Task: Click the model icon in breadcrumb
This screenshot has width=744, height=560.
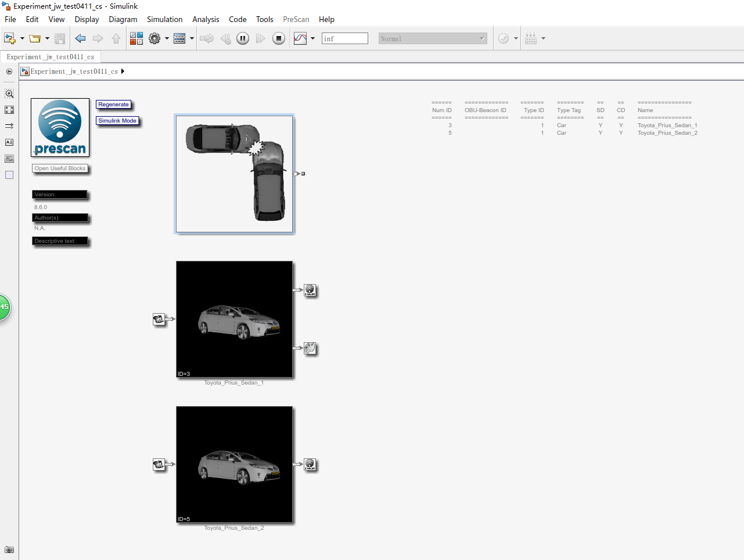Action: pyautogui.click(x=25, y=71)
